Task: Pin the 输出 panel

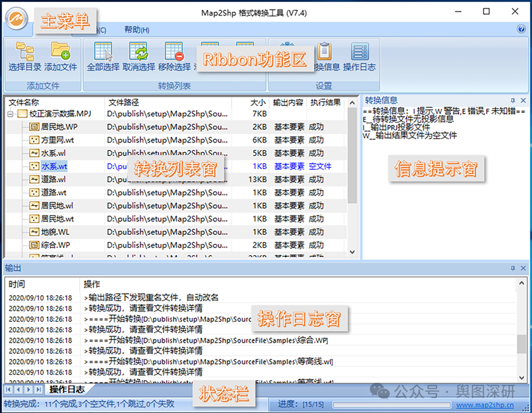Action: pyautogui.click(x=513, y=268)
